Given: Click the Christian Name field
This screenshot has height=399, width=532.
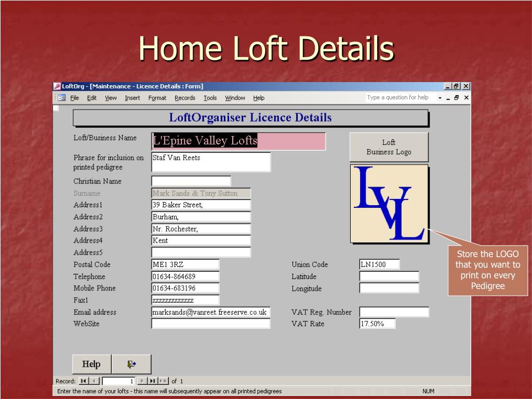Looking at the screenshot, I should tap(191, 181).
